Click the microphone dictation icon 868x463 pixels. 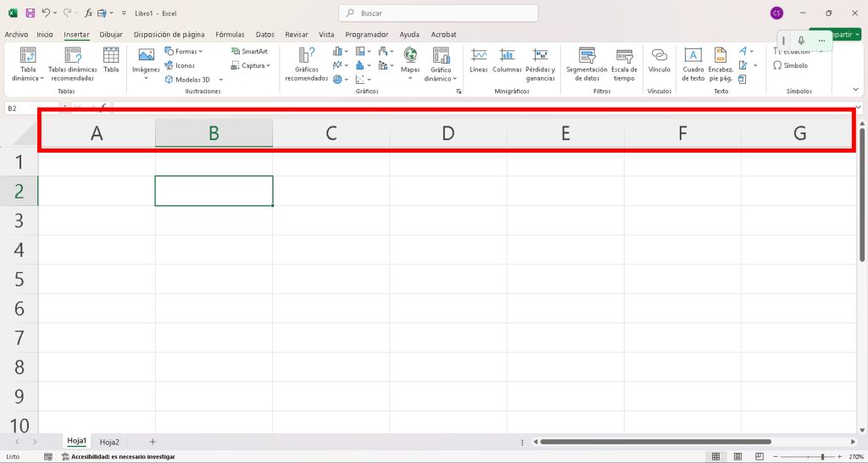coord(801,41)
